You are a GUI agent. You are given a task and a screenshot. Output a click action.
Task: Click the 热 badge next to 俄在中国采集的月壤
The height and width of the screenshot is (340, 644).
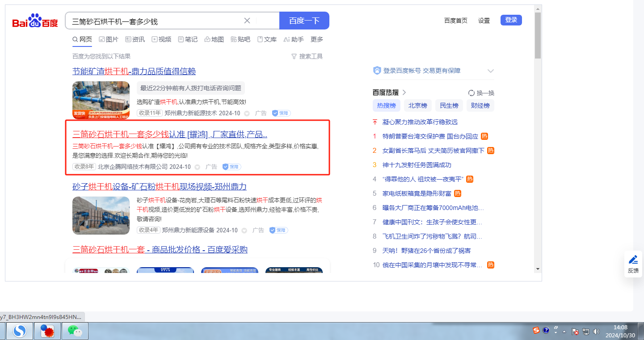coord(491,265)
